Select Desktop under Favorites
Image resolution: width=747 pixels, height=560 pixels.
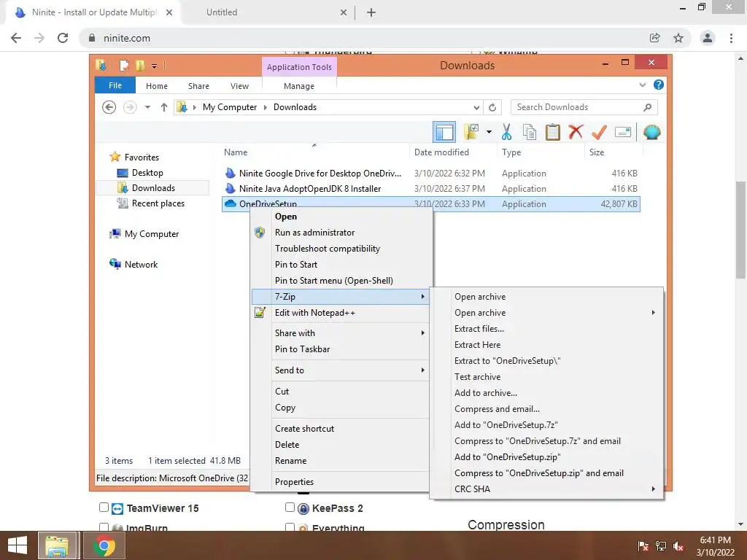pyautogui.click(x=147, y=173)
